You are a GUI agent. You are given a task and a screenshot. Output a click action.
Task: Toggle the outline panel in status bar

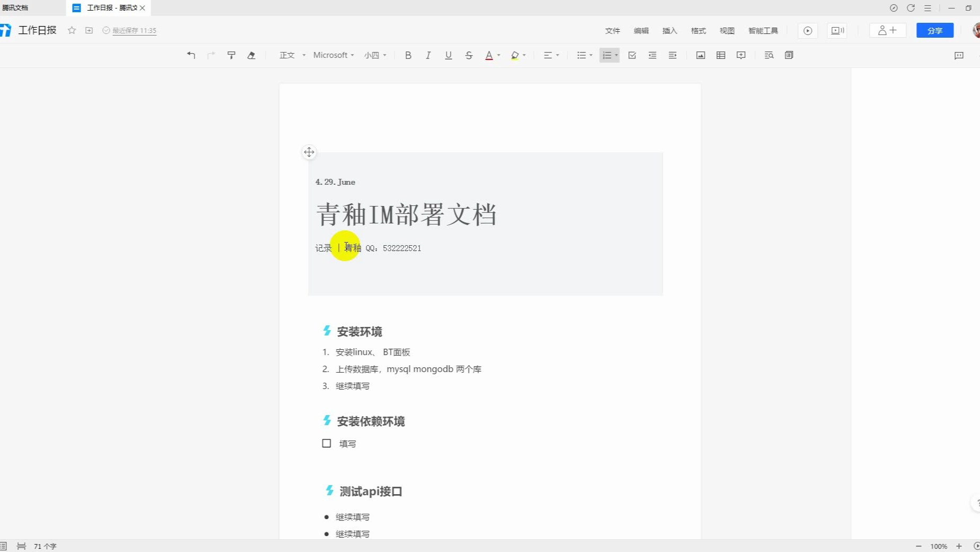click(3, 546)
